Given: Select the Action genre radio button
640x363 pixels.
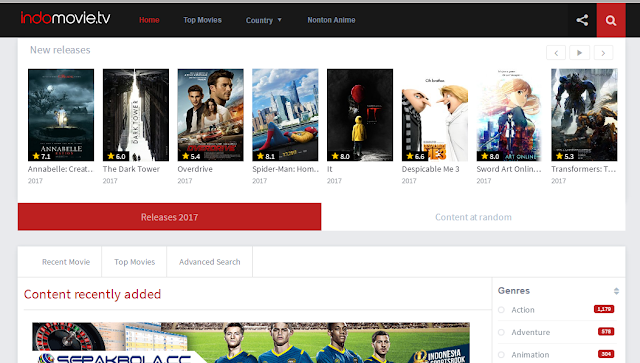Looking at the screenshot, I should coord(501,310).
